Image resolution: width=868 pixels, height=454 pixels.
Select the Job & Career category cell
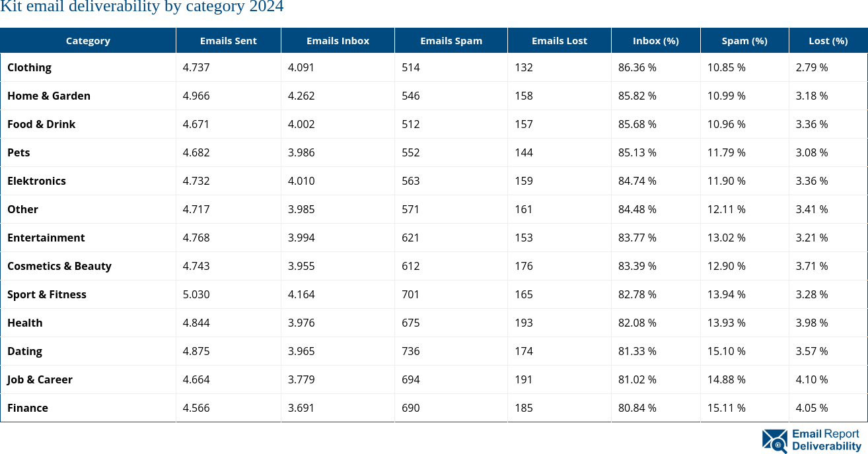(x=88, y=379)
